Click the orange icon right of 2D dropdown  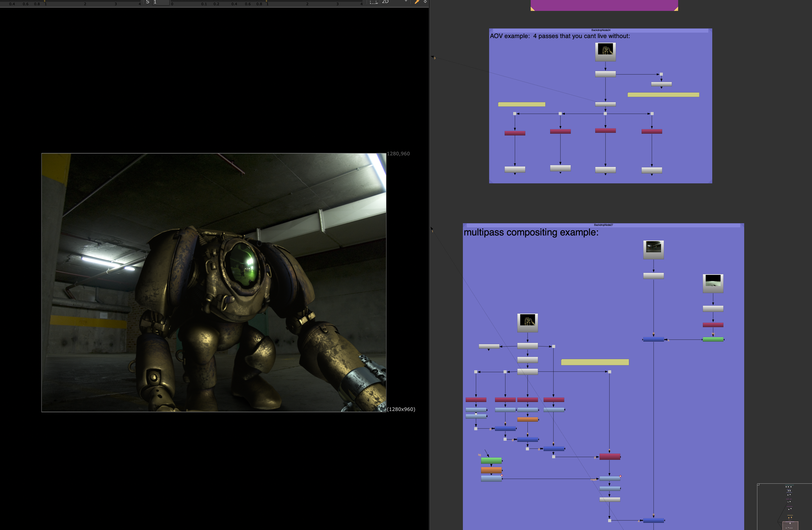pyautogui.click(x=417, y=2)
